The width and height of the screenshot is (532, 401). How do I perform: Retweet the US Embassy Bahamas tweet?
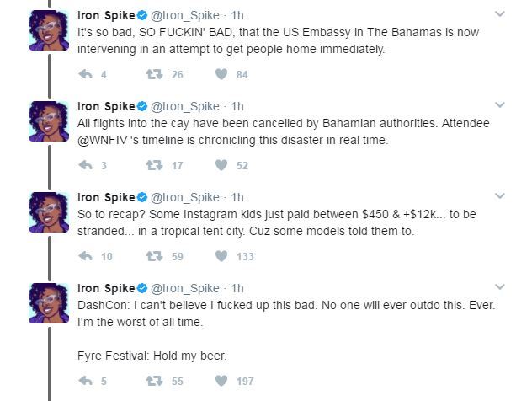point(154,75)
